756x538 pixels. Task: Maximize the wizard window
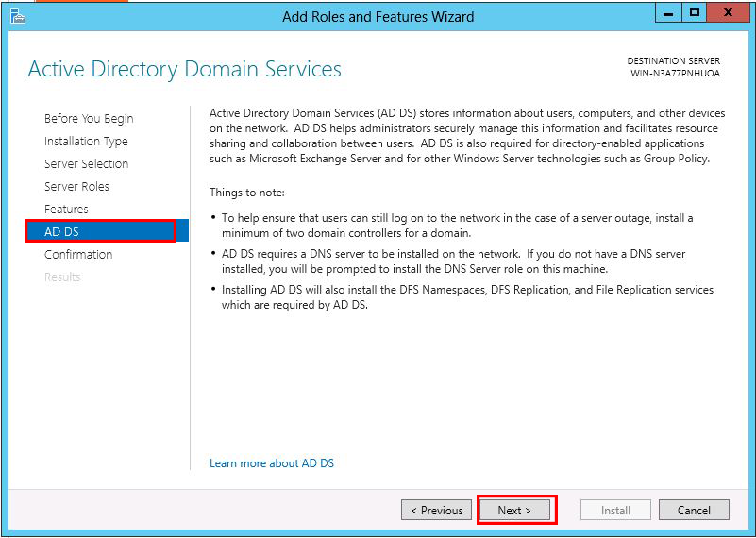[x=695, y=13]
